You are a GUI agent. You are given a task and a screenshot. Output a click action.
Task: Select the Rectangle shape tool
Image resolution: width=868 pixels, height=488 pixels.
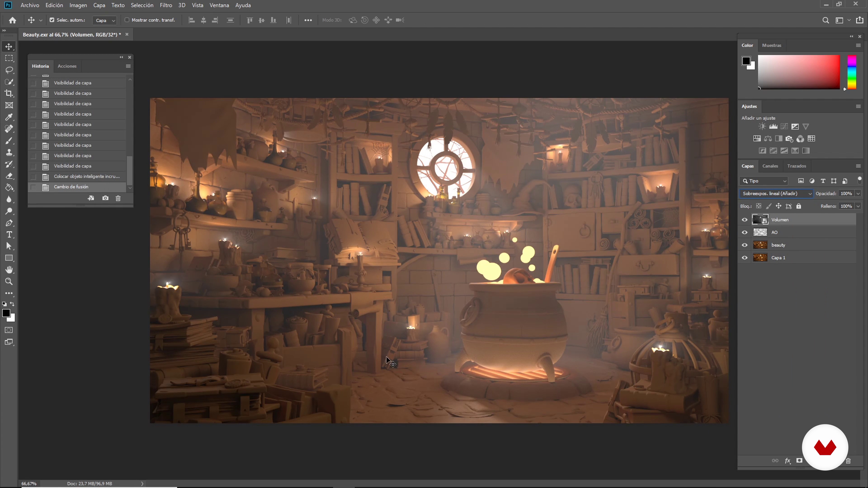pyautogui.click(x=9, y=258)
